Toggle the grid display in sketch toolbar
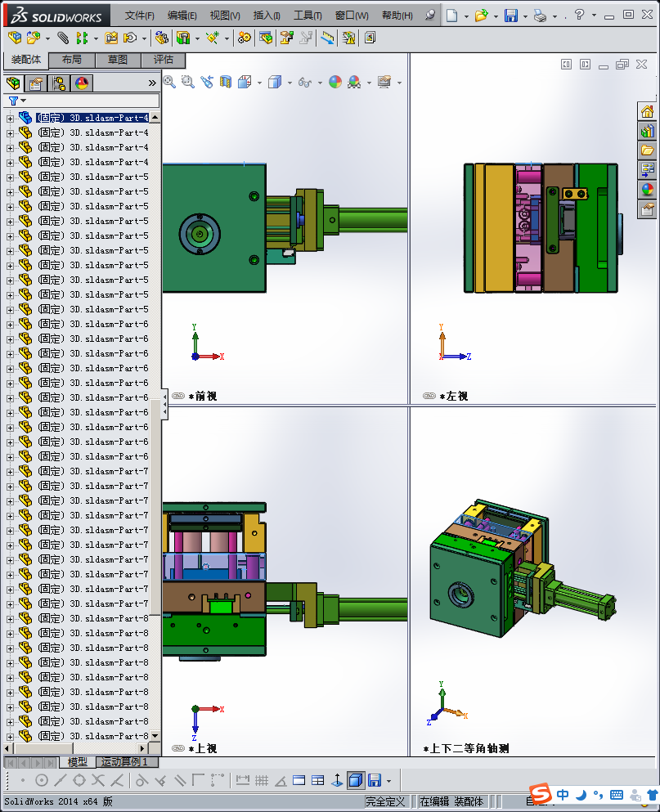The height and width of the screenshot is (812, 660). pos(260,780)
